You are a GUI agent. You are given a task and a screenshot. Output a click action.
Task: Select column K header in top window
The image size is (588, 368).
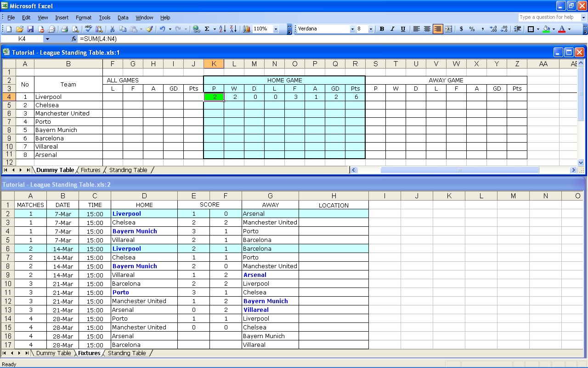click(x=214, y=64)
